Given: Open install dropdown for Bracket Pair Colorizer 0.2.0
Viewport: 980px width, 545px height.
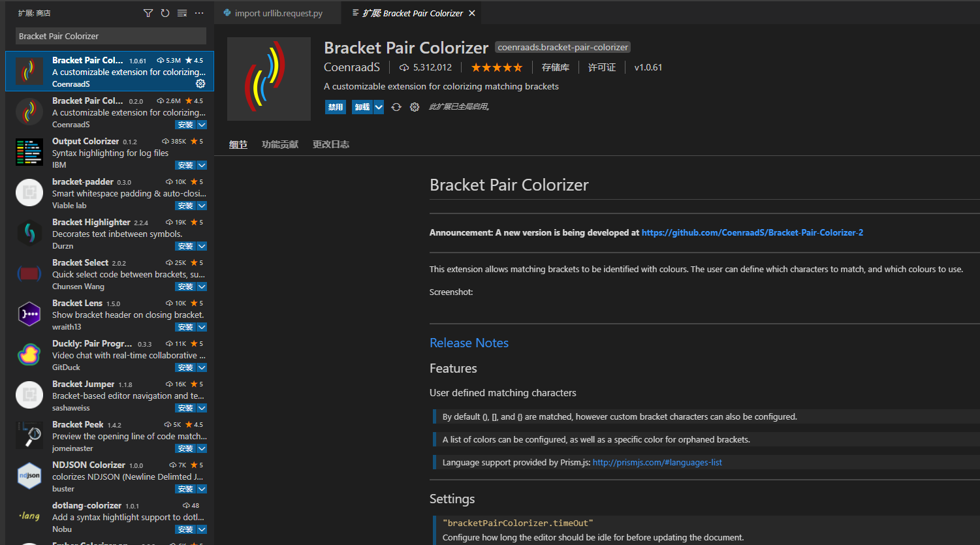Looking at the screenshot, I should click(202, 125).
